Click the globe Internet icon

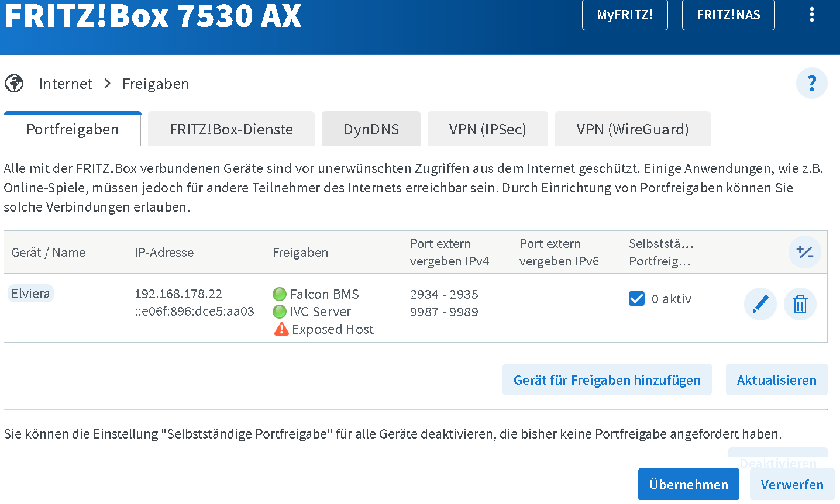tap(14, 84)
